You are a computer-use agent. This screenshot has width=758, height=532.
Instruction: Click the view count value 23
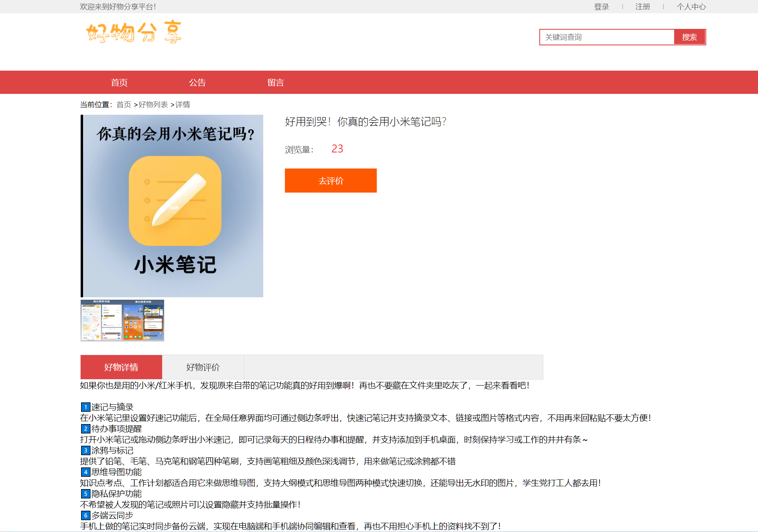[337, 149]
